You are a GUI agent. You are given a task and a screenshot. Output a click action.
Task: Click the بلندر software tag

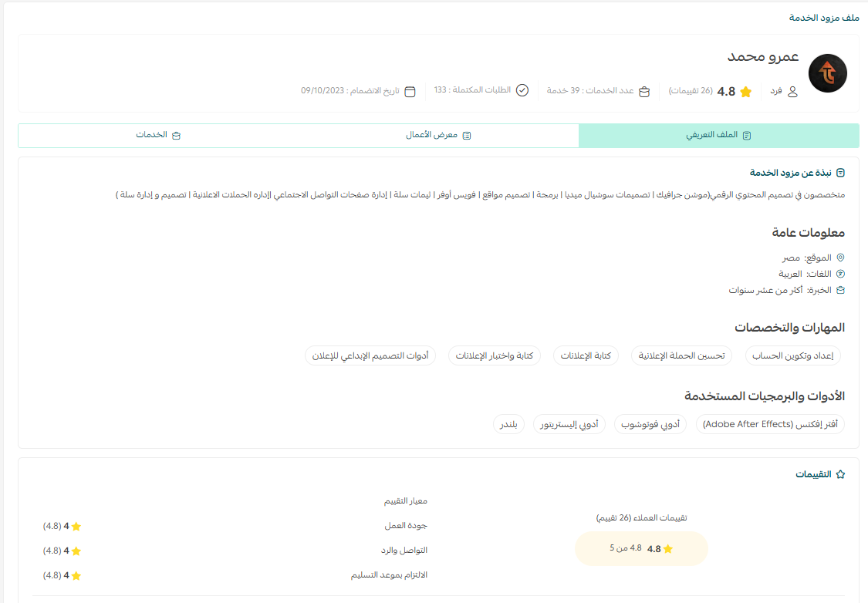click(508, 424)
